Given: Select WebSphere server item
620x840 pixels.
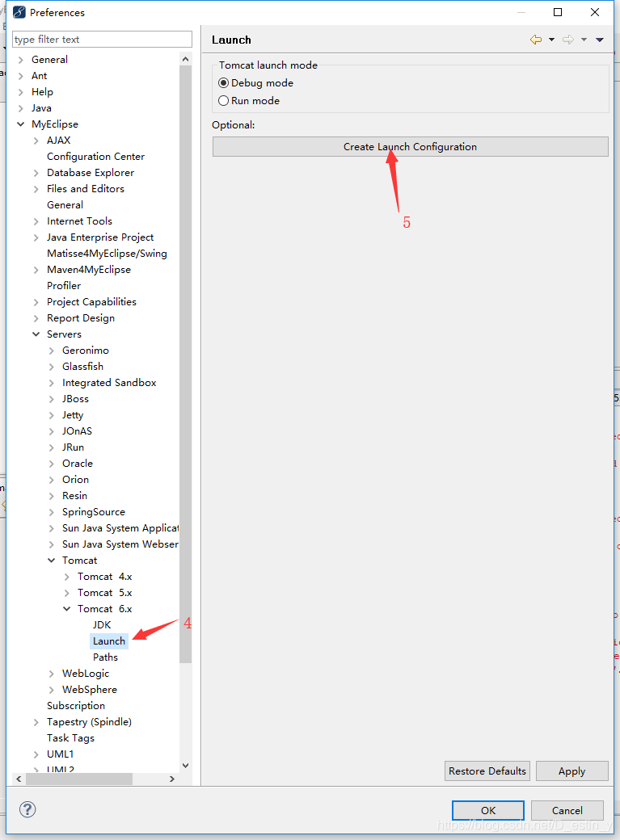Looking at the screenshot, I should click(89, 690).
